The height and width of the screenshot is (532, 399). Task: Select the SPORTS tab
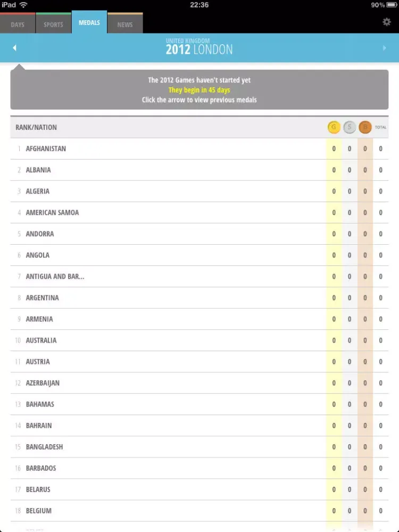53,24
